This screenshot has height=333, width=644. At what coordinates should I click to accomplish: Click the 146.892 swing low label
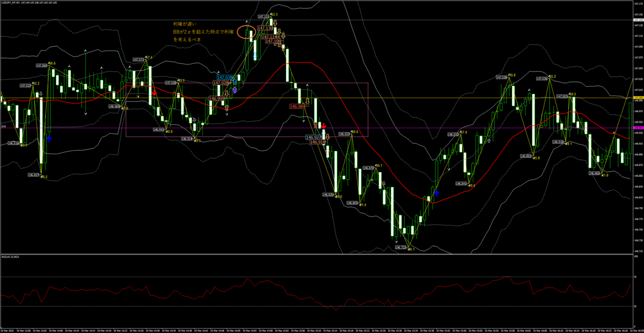point(526,156)
